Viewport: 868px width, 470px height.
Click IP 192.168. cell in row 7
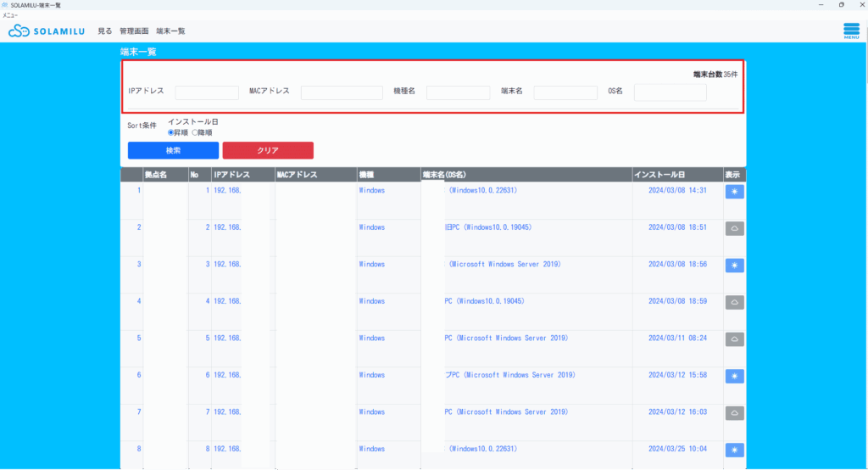tap(227, 411)
